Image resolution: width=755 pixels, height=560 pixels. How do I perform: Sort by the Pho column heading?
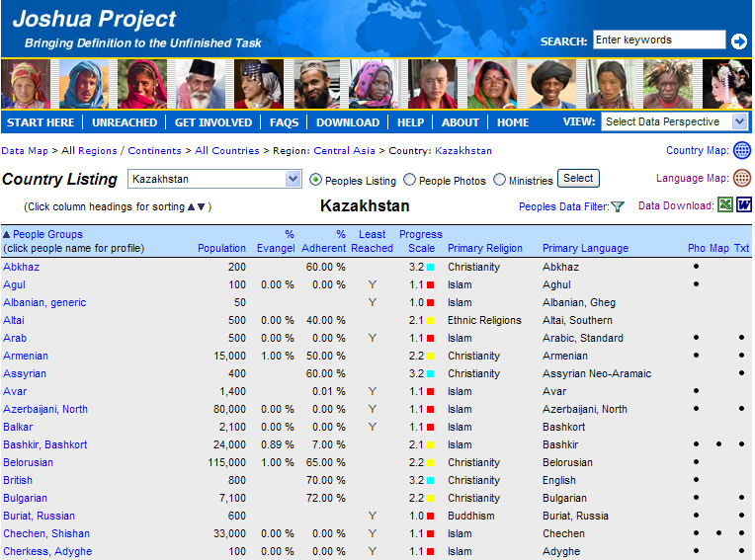click(697, 248)
